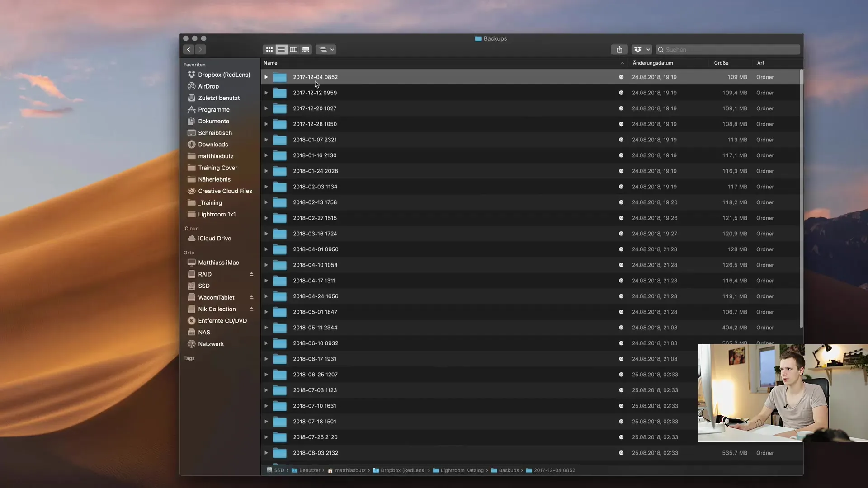Toggle sync status dot on 2018-08-03 2132
The height and width of the screenshot is (488, 868).
tap(622, 453)
